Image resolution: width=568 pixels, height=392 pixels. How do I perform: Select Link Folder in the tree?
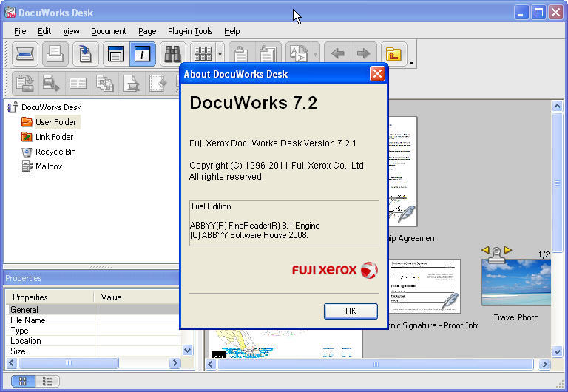(x=54, y=137)
